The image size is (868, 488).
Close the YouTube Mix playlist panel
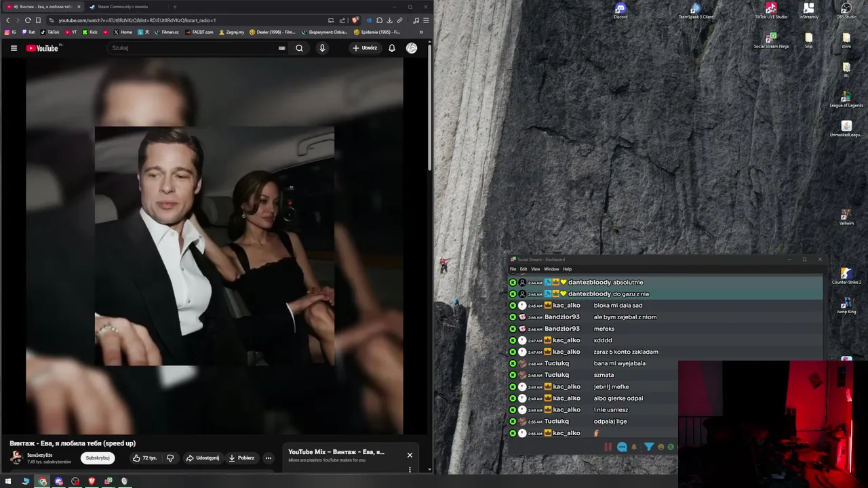pos(410,455)
